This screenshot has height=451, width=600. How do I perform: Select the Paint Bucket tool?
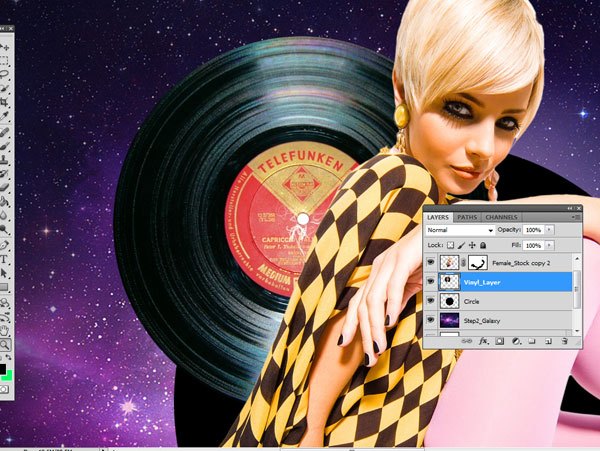5,201
